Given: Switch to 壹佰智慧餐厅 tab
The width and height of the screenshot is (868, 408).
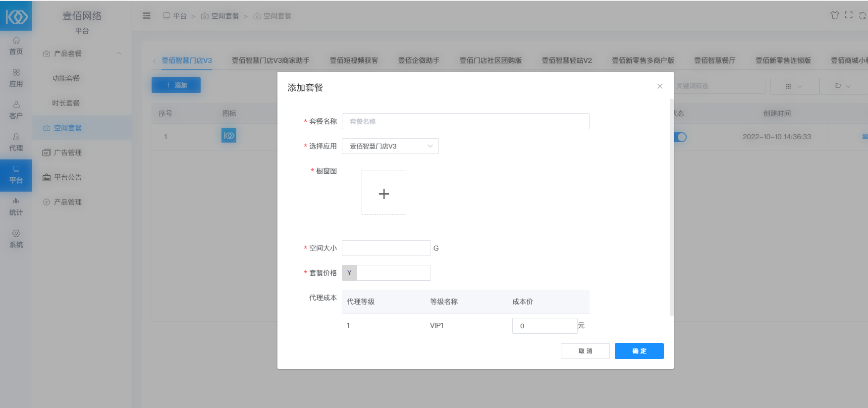Looking at the screenshot, I should [714, 60].
